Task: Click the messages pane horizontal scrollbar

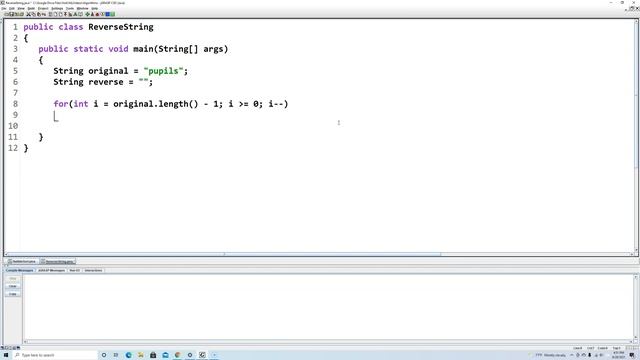Action: pyautogui.click(x=328, y=341)
